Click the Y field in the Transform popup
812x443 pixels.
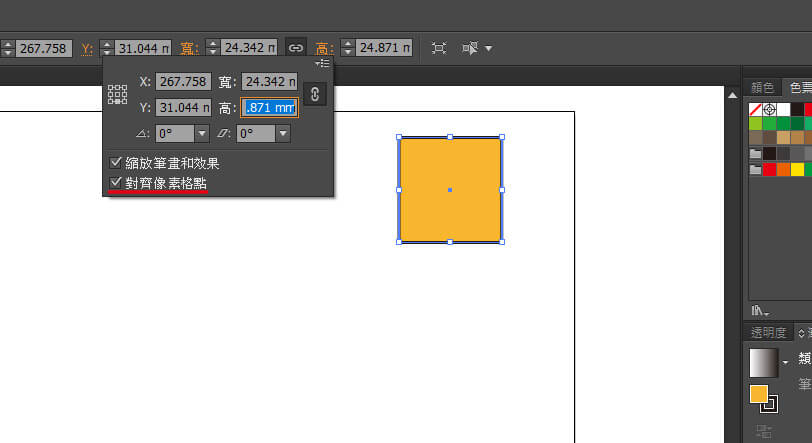[x=183, y=108]
